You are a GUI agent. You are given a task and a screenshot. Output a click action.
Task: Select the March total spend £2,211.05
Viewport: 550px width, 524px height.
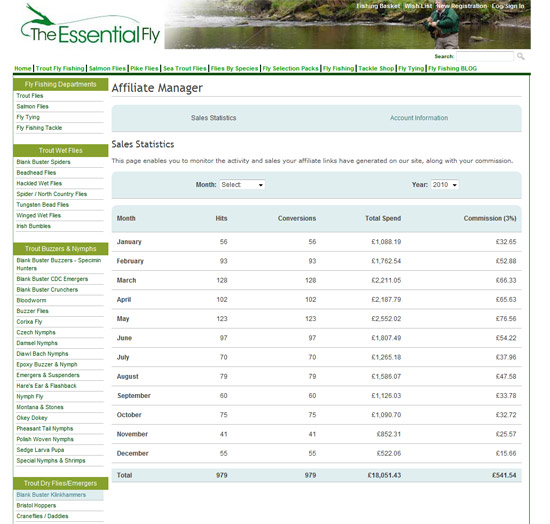[x=386, y=280]
